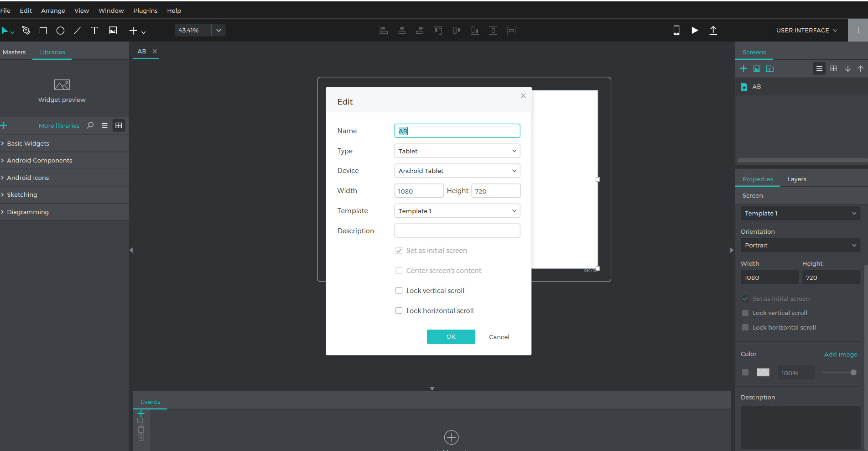
Task: Open the Device dropdown showing Android Tablet
Action: [x=457, y=171]
